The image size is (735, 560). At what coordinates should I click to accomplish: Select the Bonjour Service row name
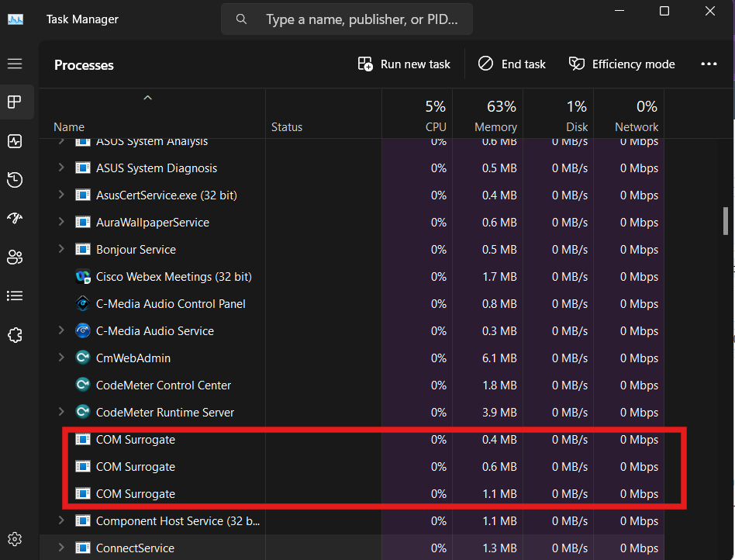136,250
